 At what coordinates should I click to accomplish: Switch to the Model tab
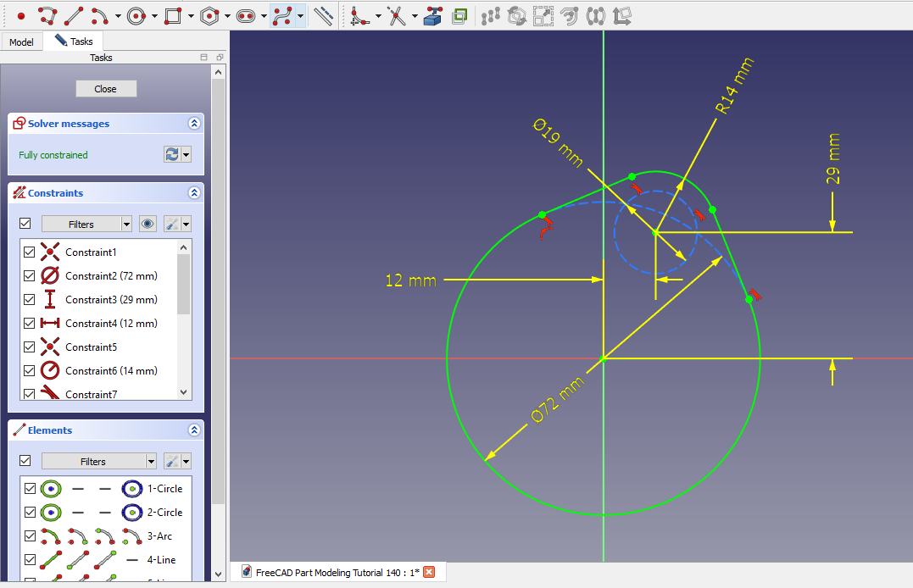(21, 42)
